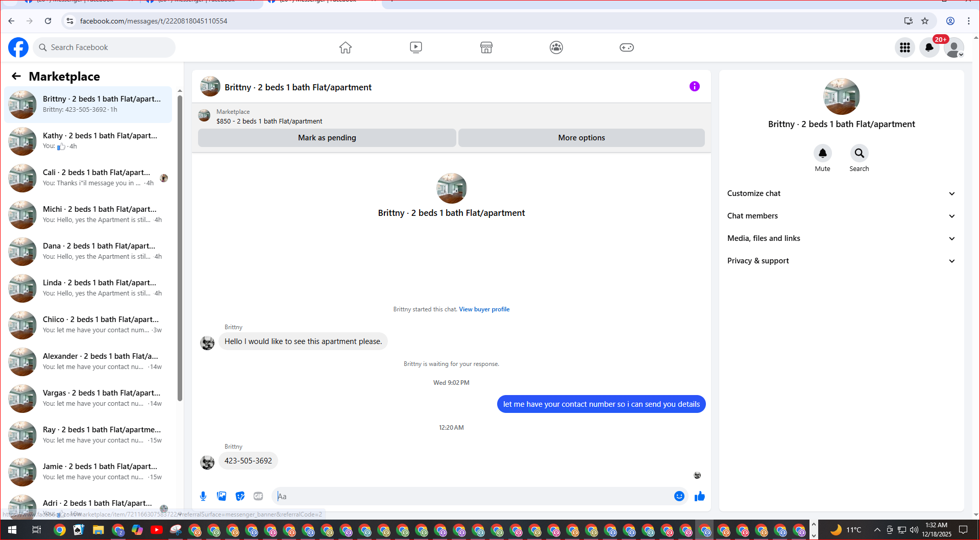
Task: Go to Home feed icon
Action: [x=346, y=47]
